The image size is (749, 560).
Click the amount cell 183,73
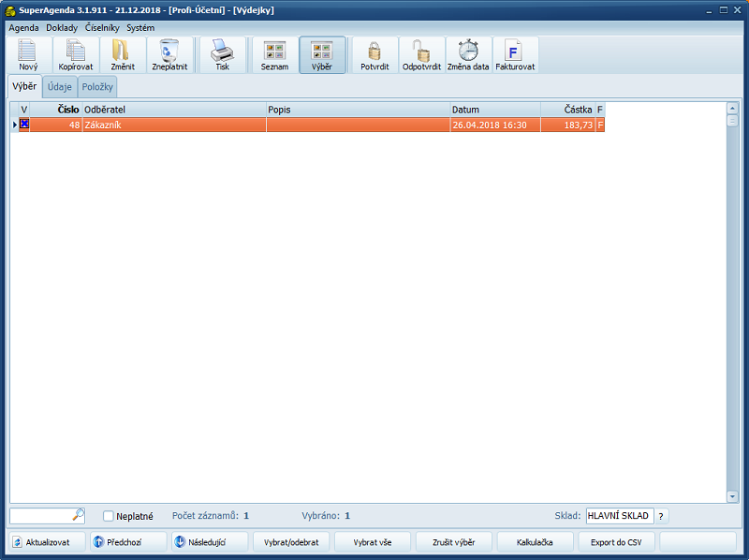pos(567,125)
